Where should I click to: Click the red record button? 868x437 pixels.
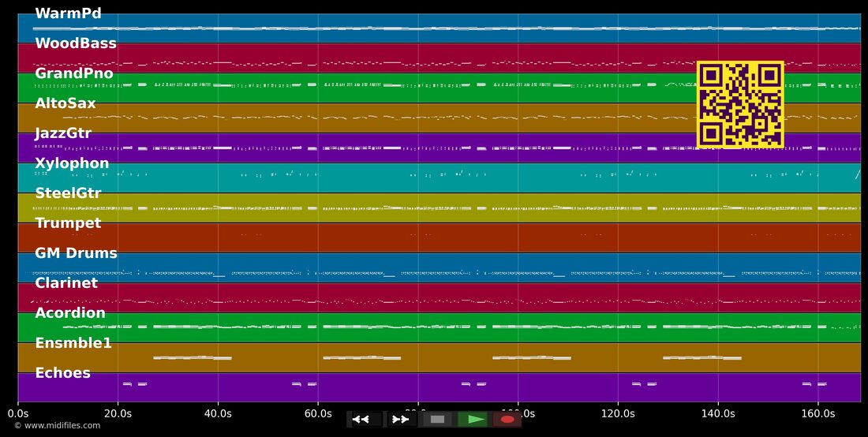coord(507,420)
